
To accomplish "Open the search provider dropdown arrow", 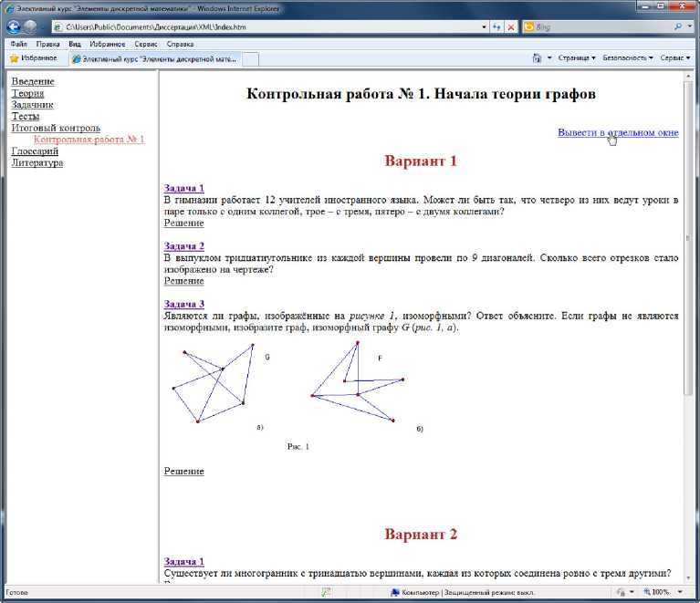I will pos(690,26).
